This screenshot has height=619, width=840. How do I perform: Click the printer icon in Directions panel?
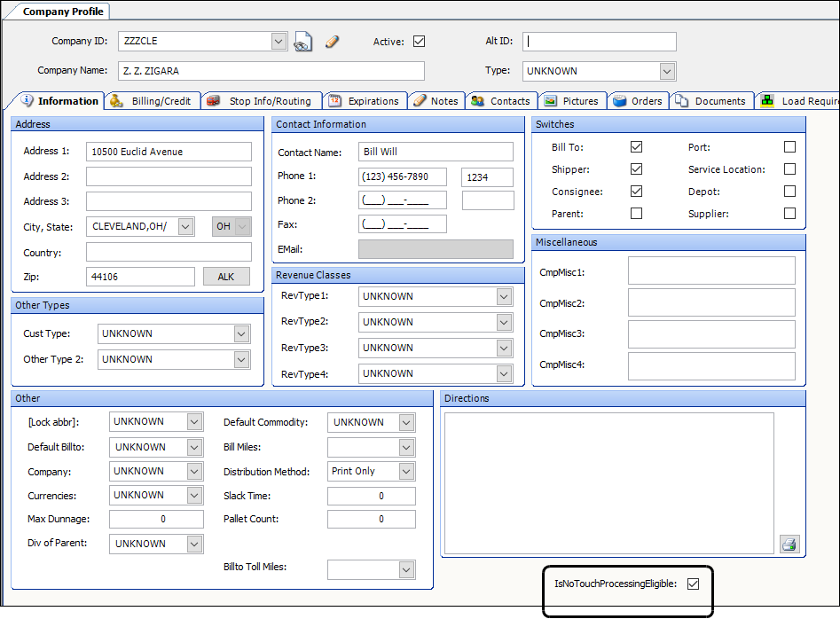[x=789, y=544]
